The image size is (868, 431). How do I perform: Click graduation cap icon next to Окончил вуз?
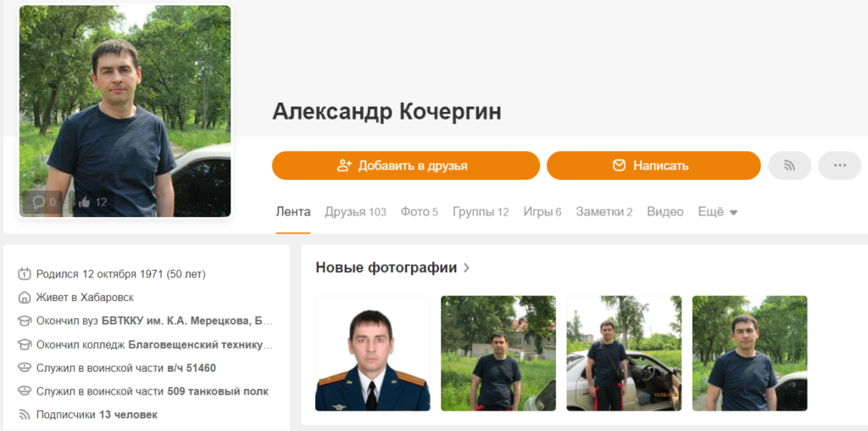click(25, 321)
